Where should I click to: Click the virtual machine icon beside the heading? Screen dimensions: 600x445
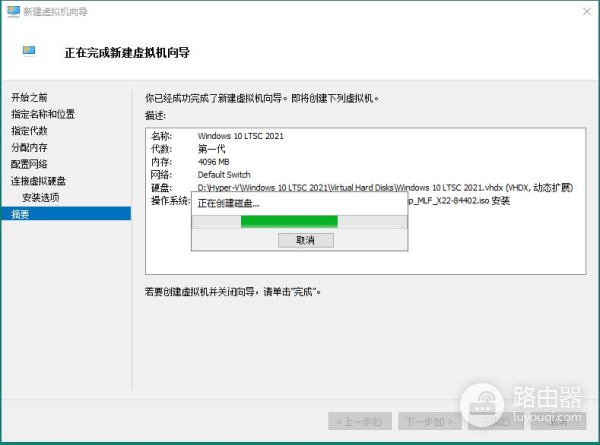29,51
